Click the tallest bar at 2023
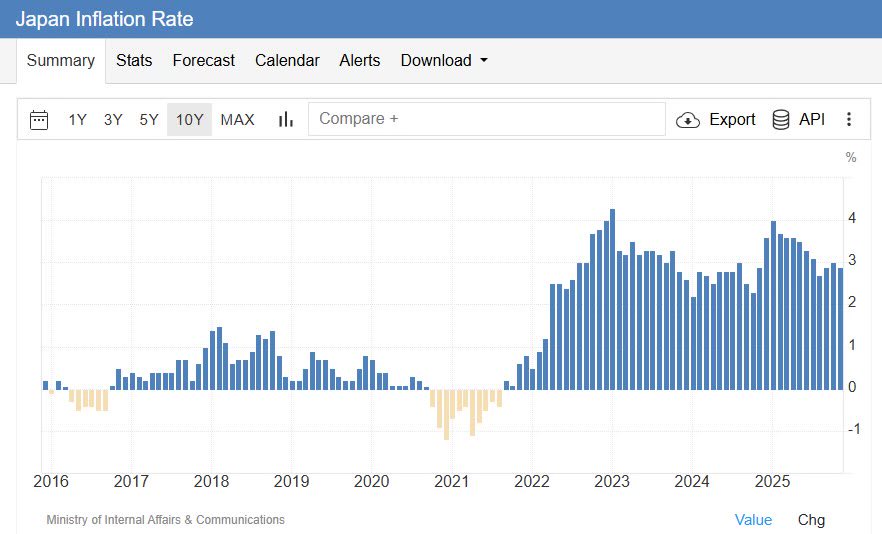 point(612,300)
